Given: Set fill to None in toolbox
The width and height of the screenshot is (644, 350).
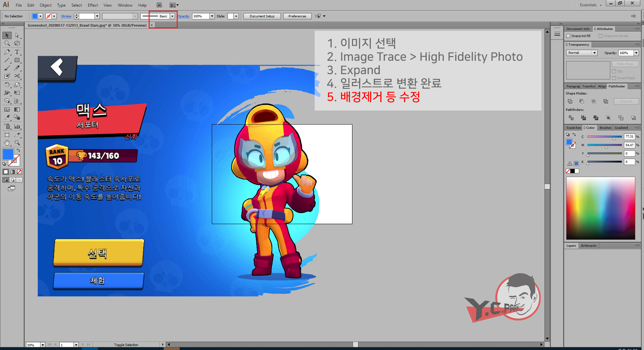Looking at the screenshot, I should point(19,172).
